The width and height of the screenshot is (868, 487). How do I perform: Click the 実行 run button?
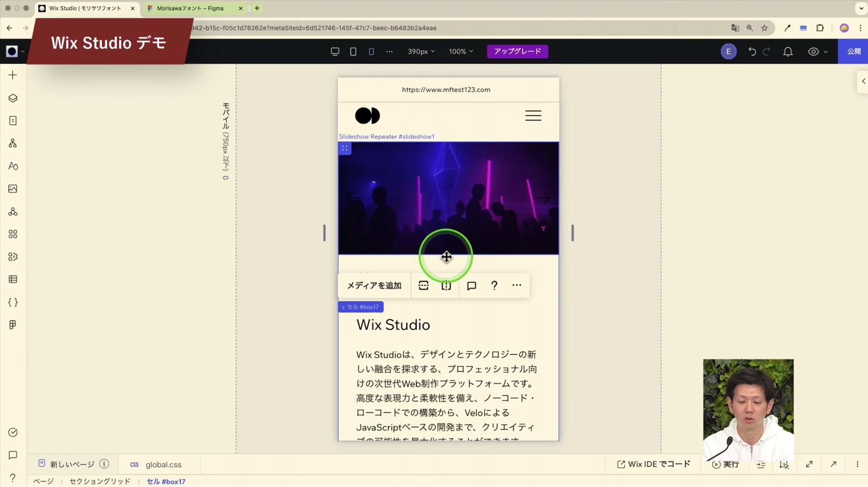[726, 464]
